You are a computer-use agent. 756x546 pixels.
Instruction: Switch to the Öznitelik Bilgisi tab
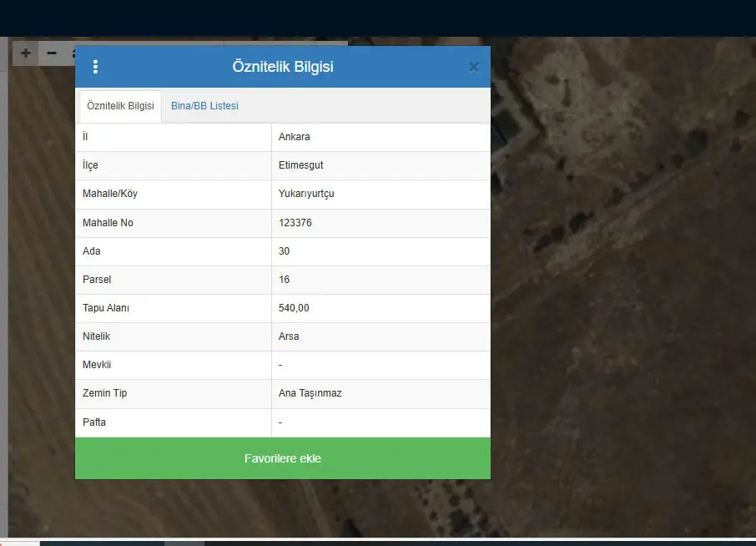coord(120,106)
